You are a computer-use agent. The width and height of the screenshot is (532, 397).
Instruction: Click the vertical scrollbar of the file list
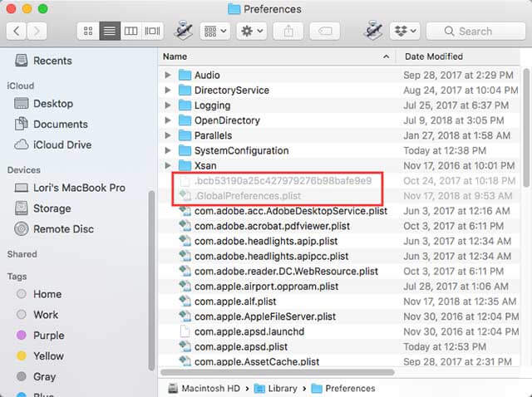click(526, 127)
